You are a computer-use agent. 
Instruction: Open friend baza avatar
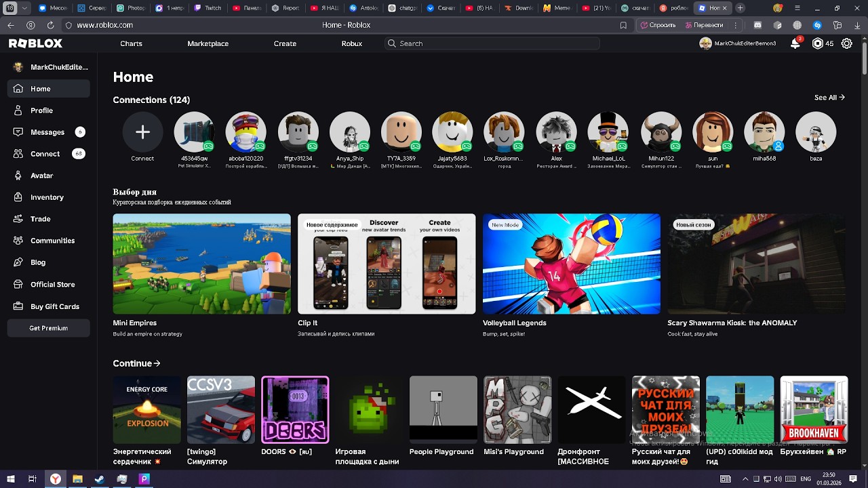coord(816,132)
